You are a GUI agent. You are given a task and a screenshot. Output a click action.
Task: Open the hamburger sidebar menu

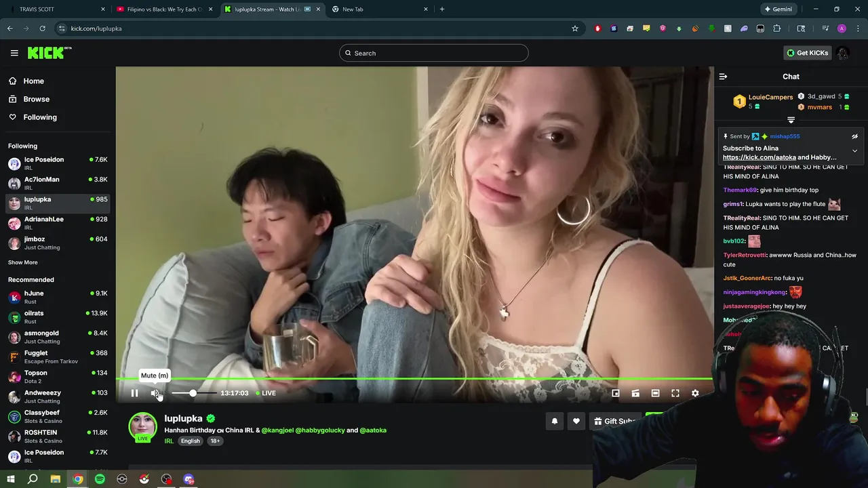pos(14,53)
